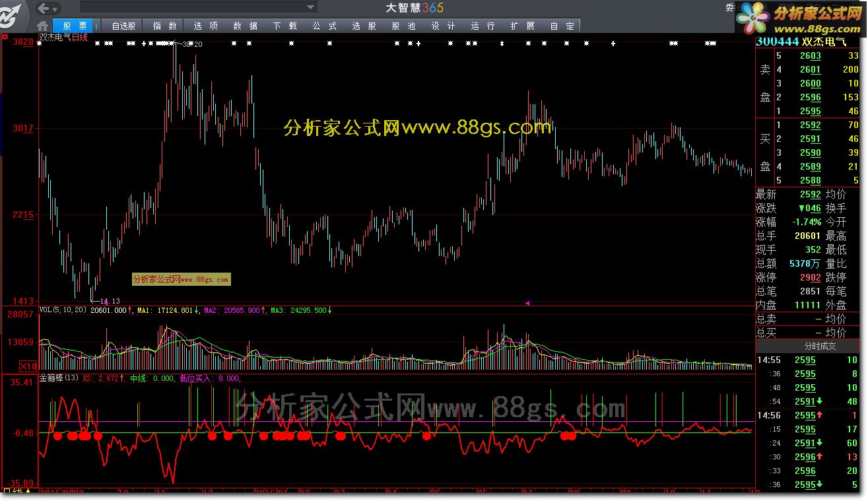868x501 pixels.
Task: Click the X10 volume scale box
Action: (x=28, y=366)
